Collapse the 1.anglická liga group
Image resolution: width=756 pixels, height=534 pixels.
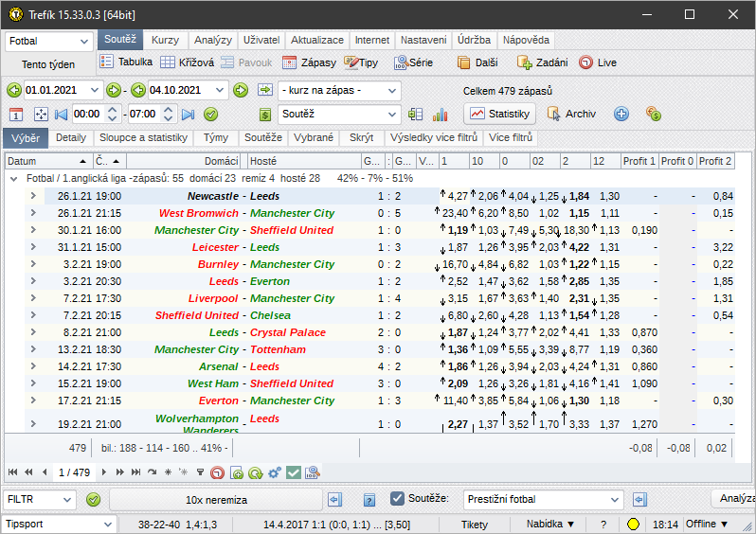tap(14, 179)
